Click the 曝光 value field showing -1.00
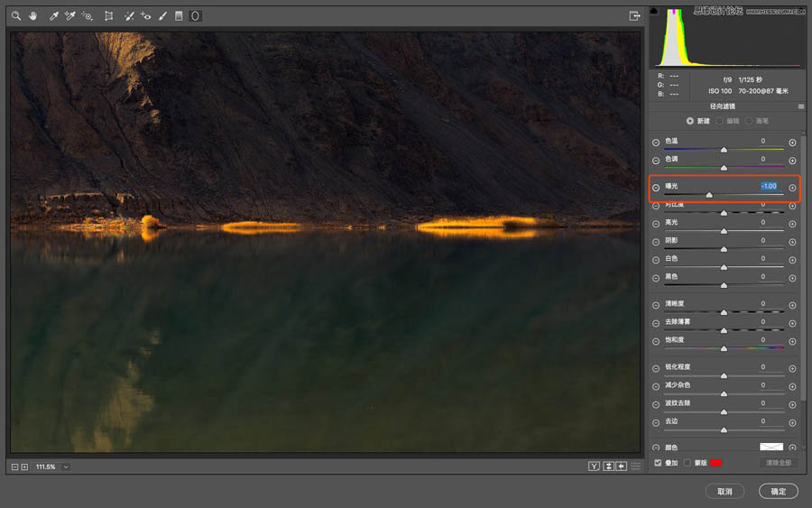This screenshot has width=812, height=508. [x=768, y=187]
